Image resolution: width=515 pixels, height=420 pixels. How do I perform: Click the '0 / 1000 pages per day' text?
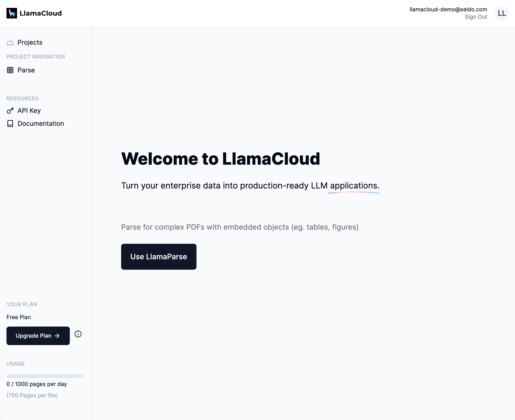37,384
